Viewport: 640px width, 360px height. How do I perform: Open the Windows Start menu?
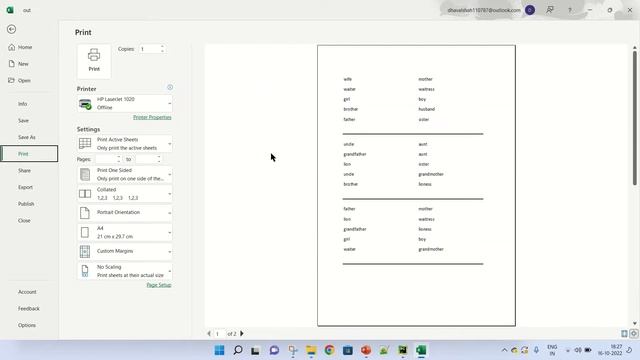coord(219,350)
